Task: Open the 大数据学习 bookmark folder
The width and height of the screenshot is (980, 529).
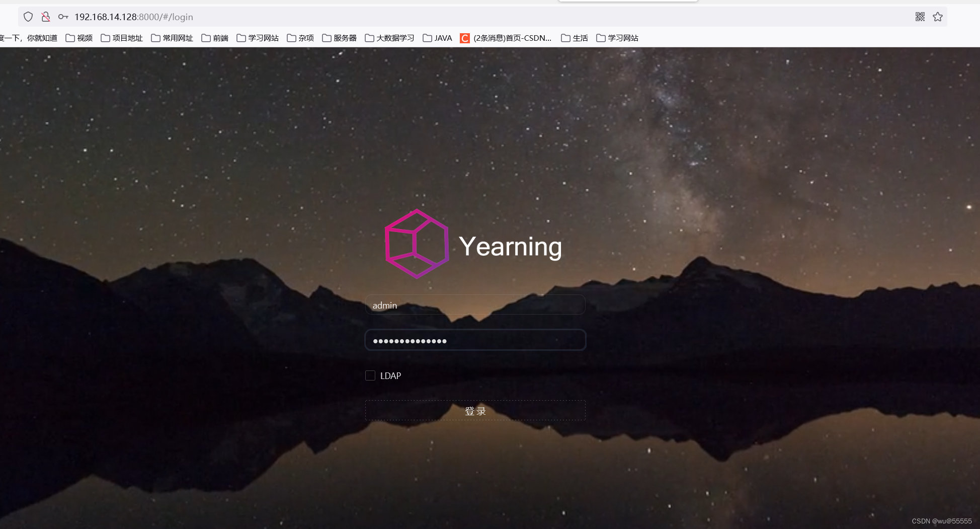Action: click(x=390, y=38)
